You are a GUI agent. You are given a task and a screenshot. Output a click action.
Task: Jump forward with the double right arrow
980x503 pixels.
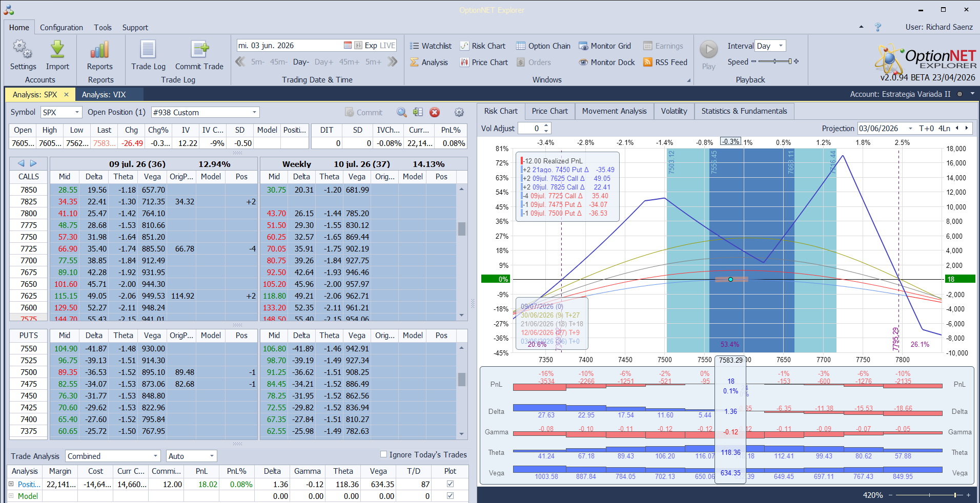coord(393,62)
